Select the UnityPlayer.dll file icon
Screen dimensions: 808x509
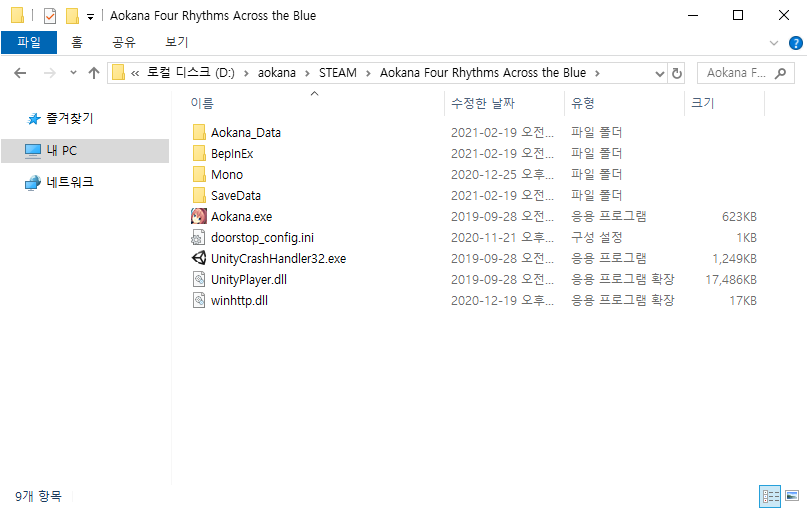199,279
